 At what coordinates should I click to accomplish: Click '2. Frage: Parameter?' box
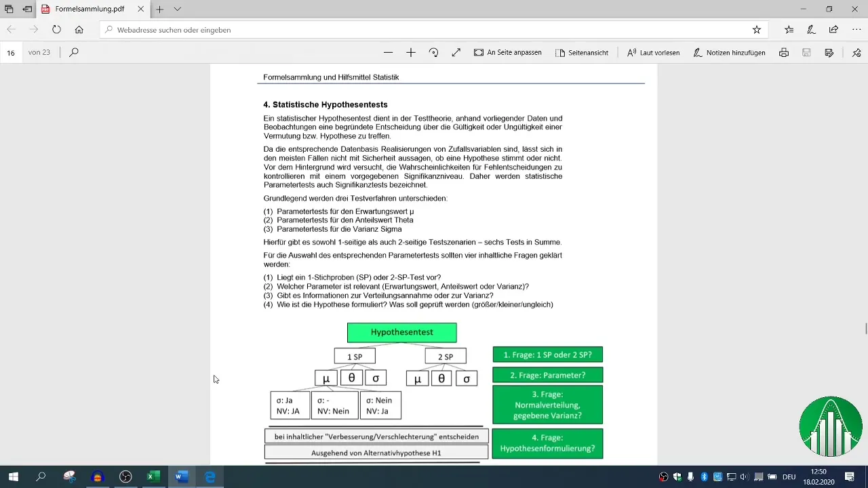[x=547, y=375]
